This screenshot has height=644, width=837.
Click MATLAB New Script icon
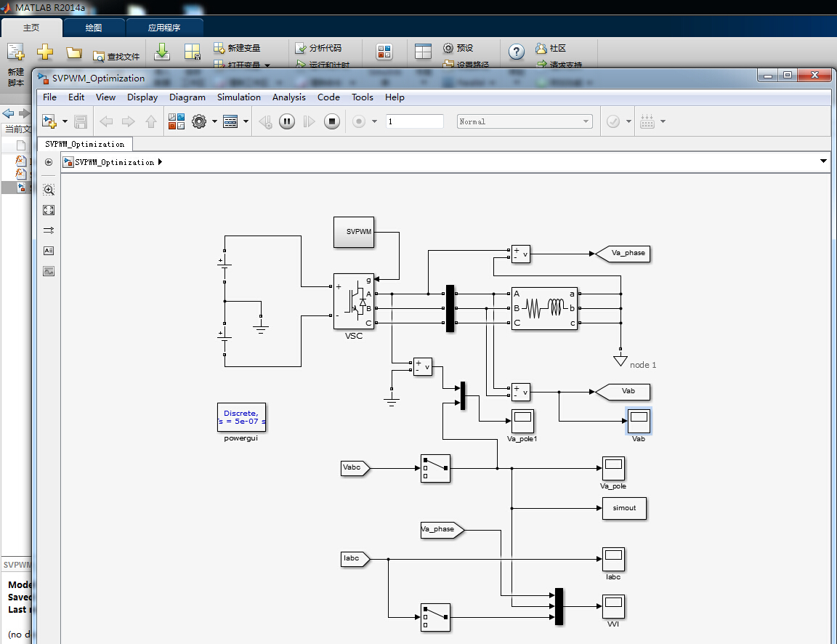coord(15,52)
